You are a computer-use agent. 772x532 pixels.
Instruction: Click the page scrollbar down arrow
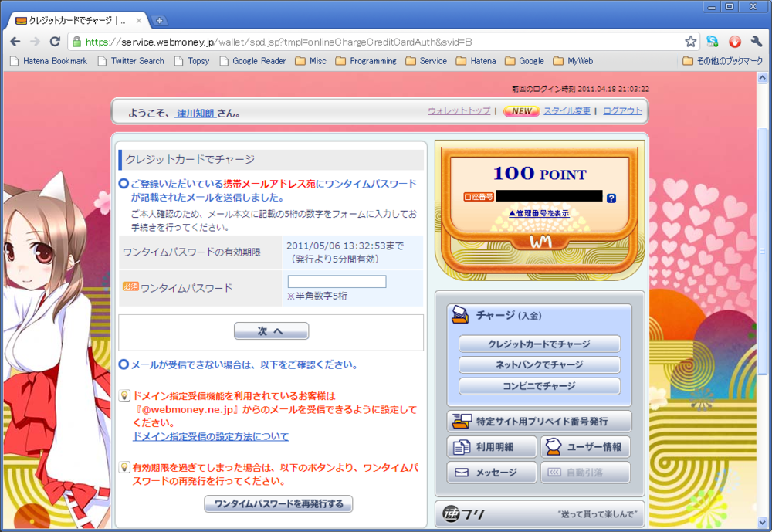click(x=762, y=522)
